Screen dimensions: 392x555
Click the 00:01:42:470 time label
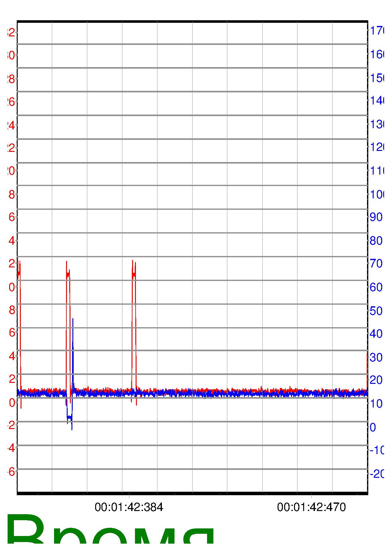311,507
